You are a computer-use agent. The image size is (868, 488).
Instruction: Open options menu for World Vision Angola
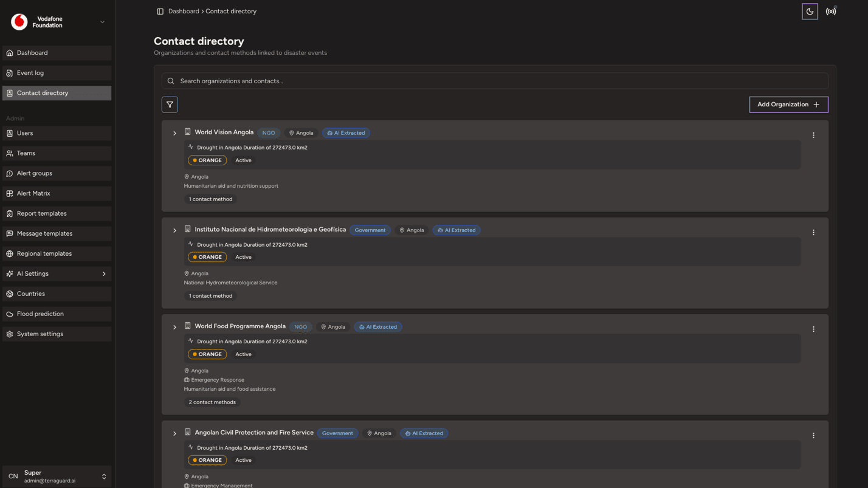(x=813, y=135)
